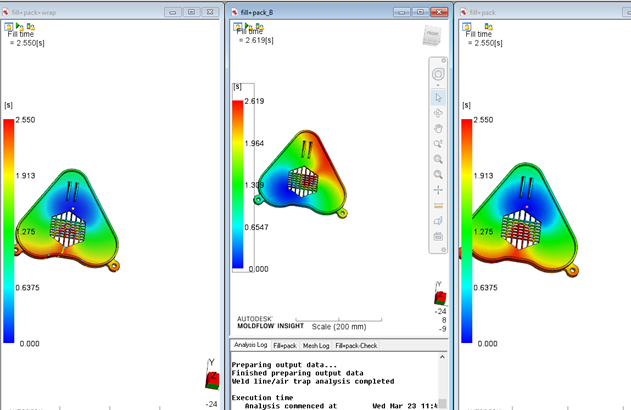Click the fill+pack+wrap document icon in title
The image size is (631, 410).
(x=6, y=12)
